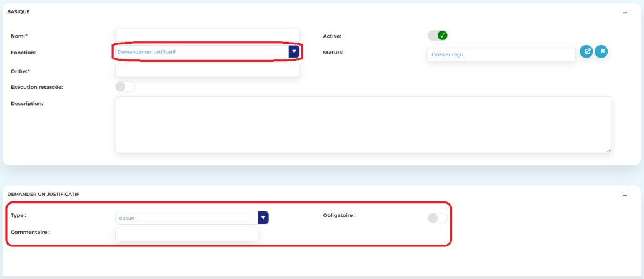Viewport: 644px width, 279px height.
Task: Collapse the Demander un justificatif panel
Action: pyautogui.click(x=625, y=195)
